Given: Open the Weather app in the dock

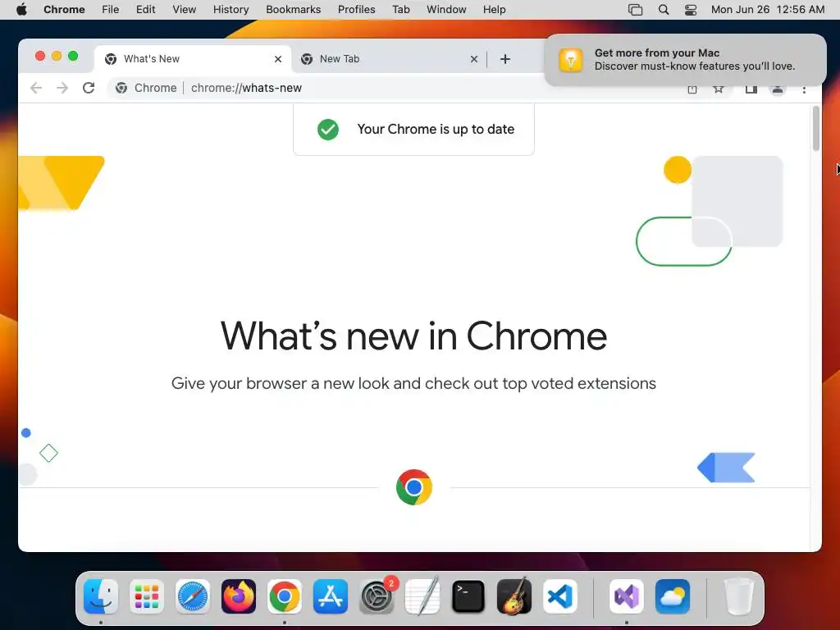Looking at the screenshot, I should coord(673,596).
